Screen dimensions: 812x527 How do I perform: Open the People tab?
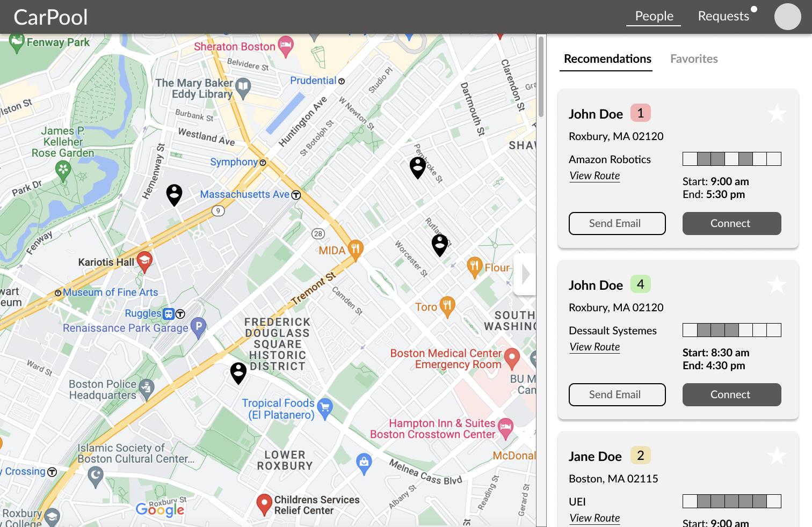[654, 16]
